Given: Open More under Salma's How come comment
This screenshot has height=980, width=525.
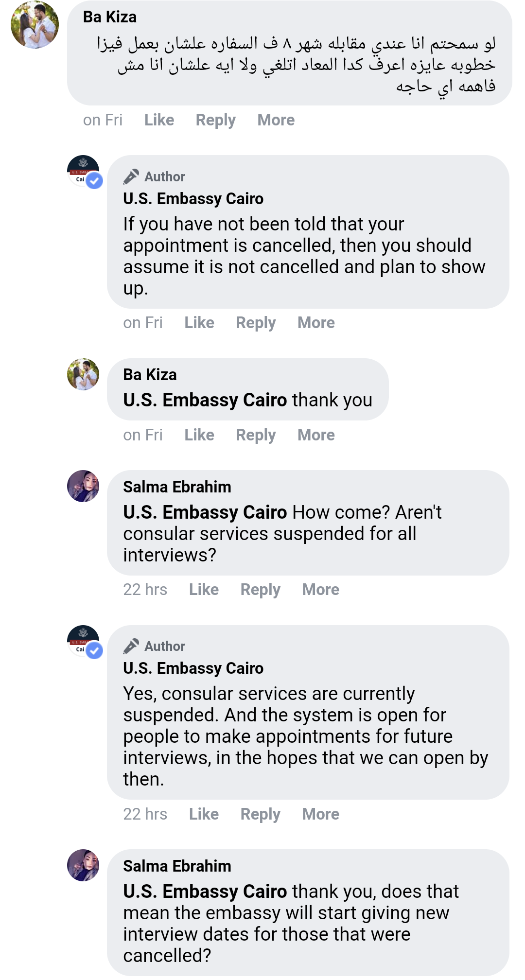Looking at the screenshot, I should point(321,590).
